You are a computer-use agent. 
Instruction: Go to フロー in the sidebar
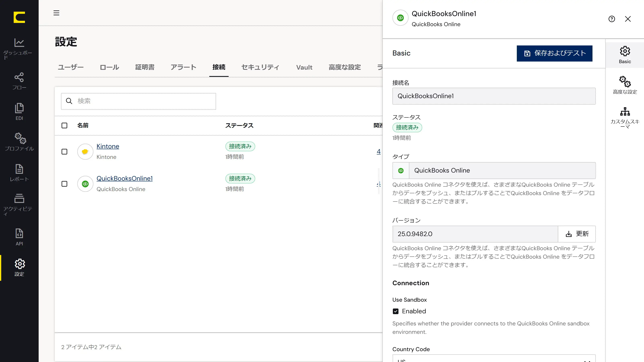19,81
